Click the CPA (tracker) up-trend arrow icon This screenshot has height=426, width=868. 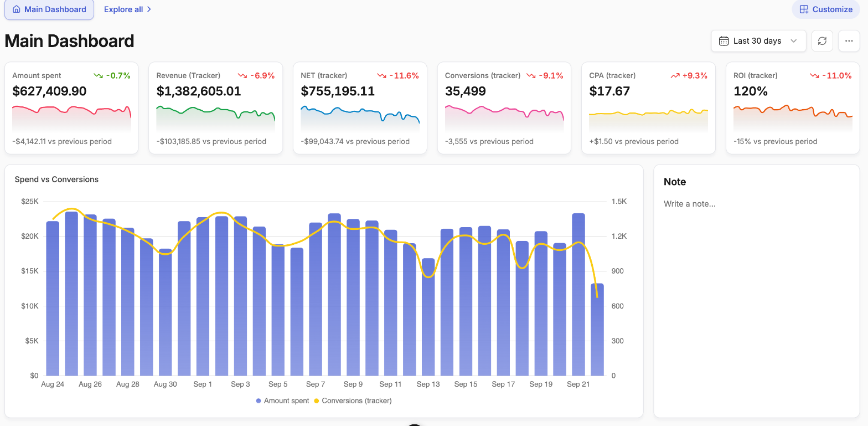(x=675, y=75)
